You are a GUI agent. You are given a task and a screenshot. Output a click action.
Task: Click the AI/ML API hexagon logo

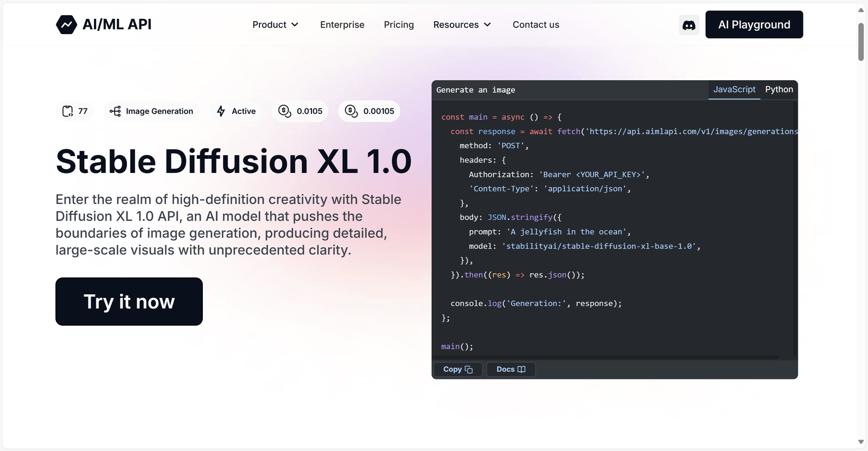pos(66,24)
